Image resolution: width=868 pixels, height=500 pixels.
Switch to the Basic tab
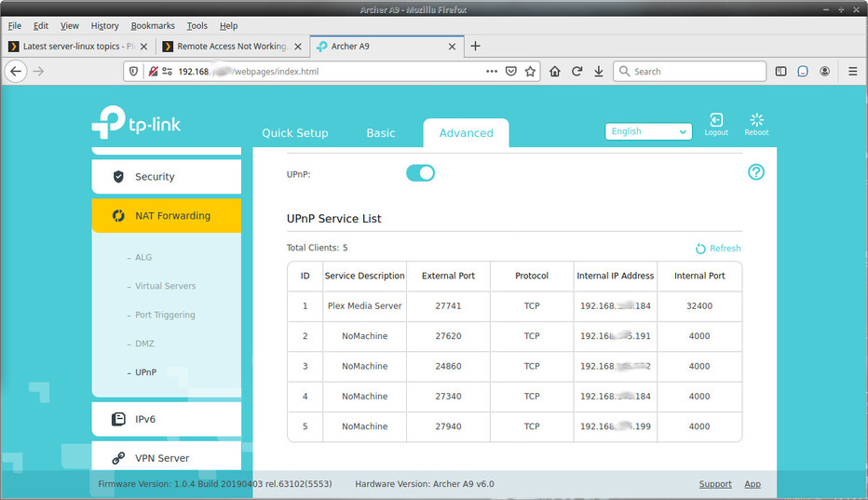point(381,133)
